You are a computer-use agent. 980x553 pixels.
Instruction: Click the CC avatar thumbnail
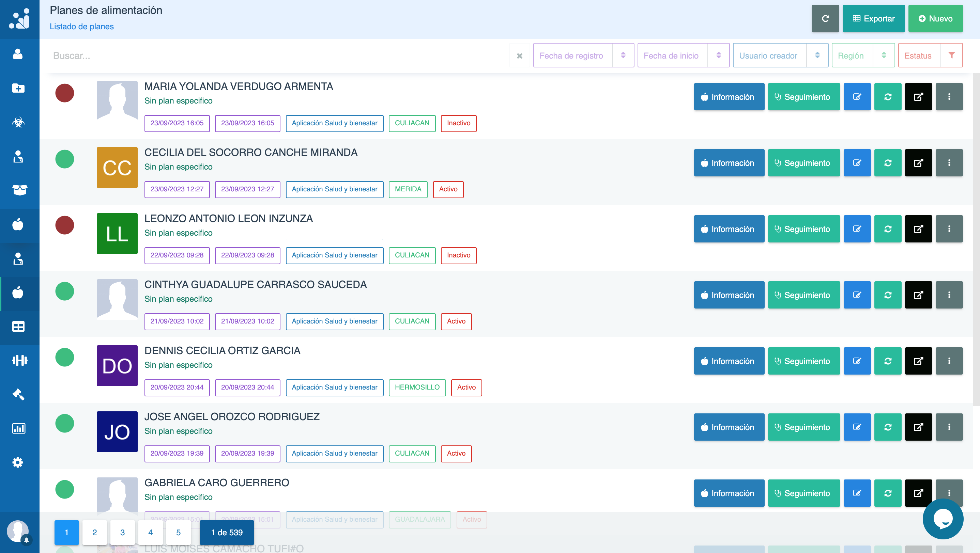coord(117,168)
